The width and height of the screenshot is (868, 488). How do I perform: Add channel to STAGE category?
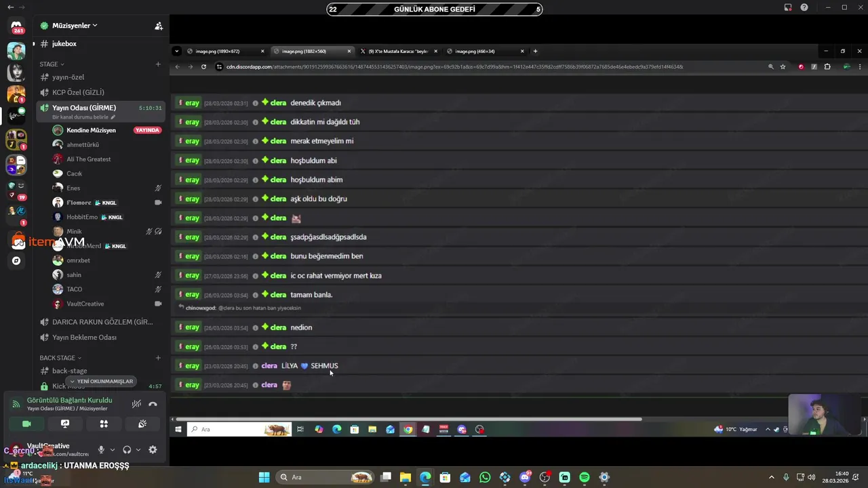click(x=158, y=64)
